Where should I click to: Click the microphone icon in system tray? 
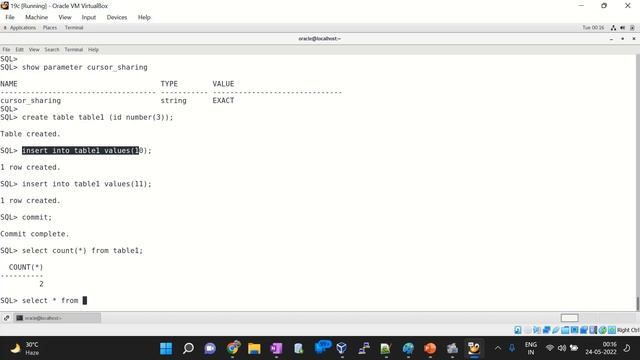(512, 348)
